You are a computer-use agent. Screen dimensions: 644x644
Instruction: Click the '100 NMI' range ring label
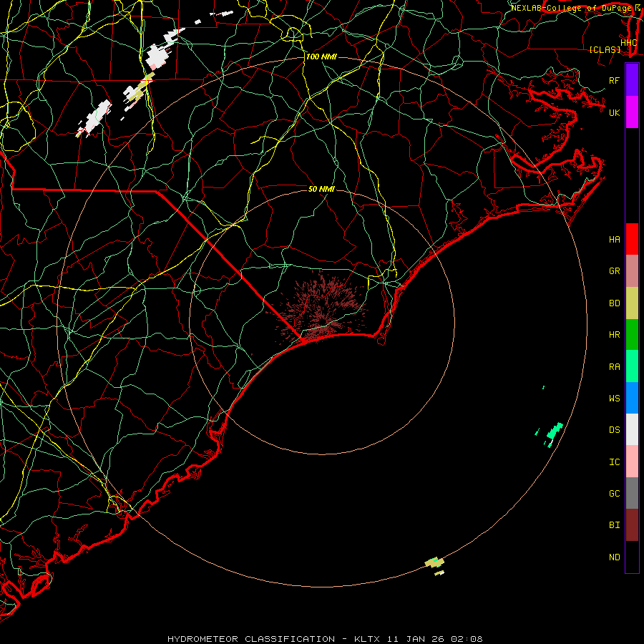point(321,57)
